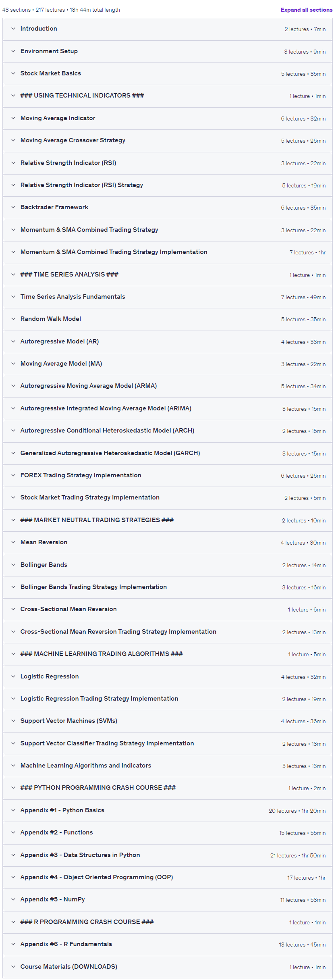The height and width of the screenshot is (980, 334).
Task: Click the Expand all sections link
Action: click(306, 10)
